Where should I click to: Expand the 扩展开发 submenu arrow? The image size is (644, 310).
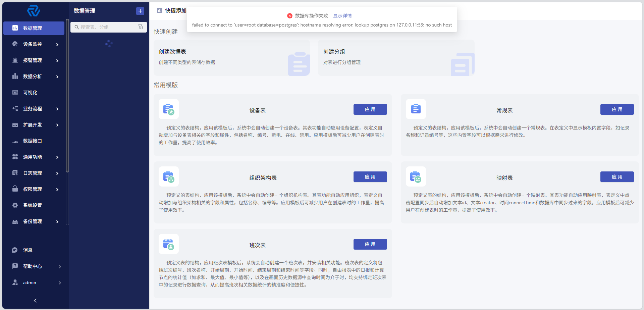(x=57, y=125)
